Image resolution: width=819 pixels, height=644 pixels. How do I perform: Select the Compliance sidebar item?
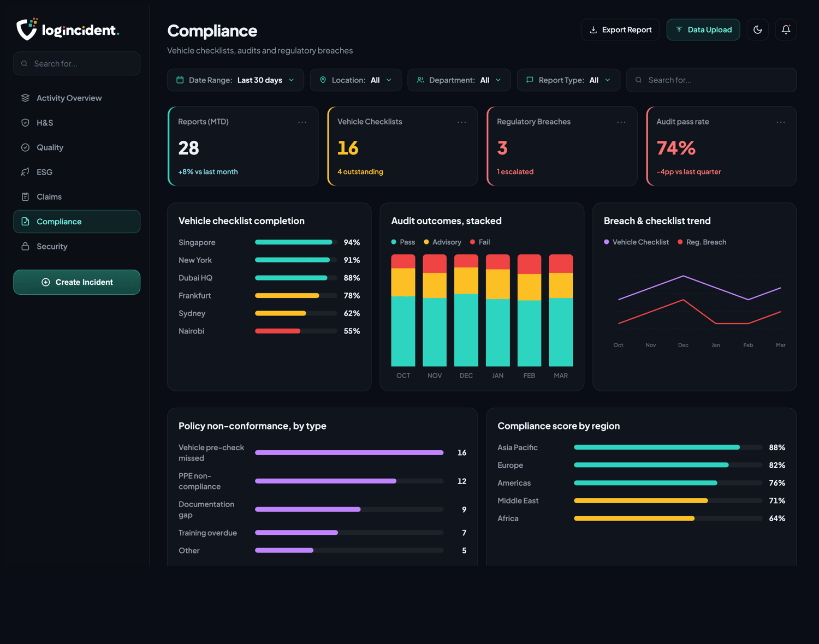(x=76, y=222)
